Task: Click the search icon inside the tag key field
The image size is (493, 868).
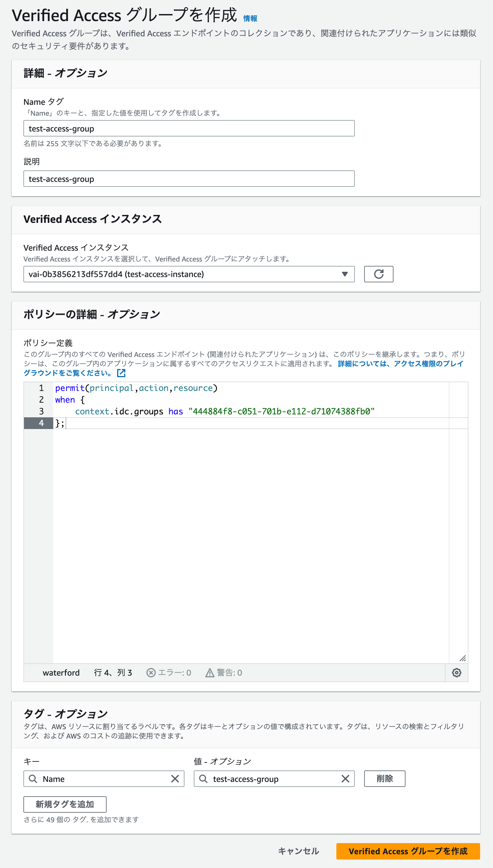Action: [x=33, y=779]
